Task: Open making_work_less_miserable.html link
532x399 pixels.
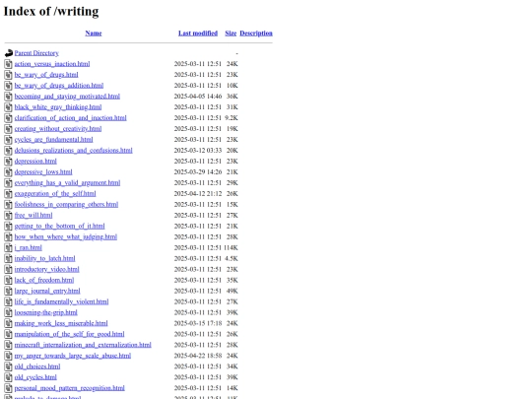Action: (61, 323)
